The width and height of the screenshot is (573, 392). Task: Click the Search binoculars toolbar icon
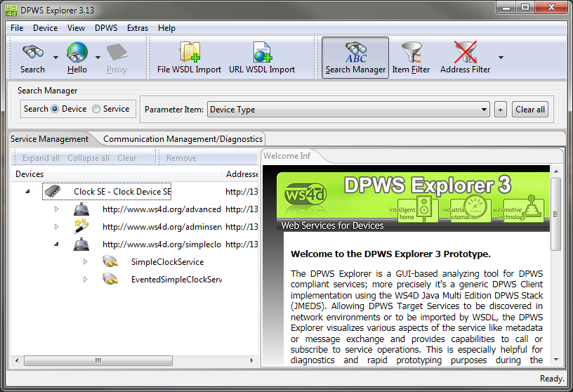point(33,52)
